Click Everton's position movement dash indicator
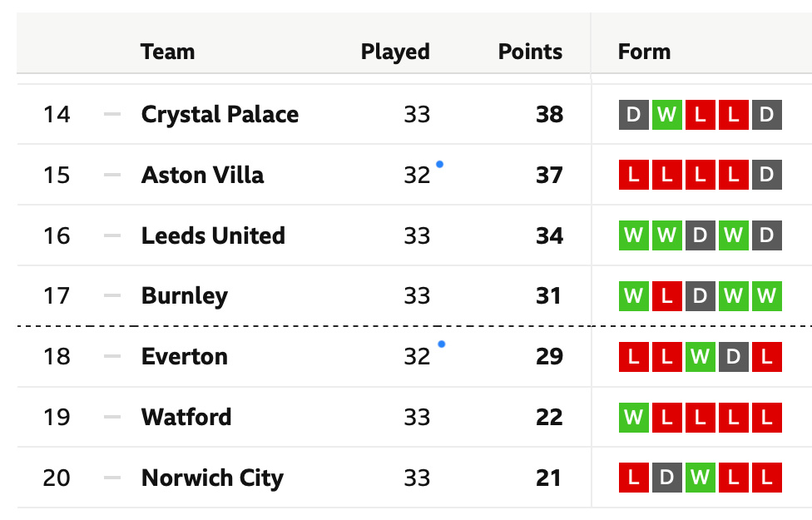This screenshot has height=520, width=812. [x=111, y=357]
